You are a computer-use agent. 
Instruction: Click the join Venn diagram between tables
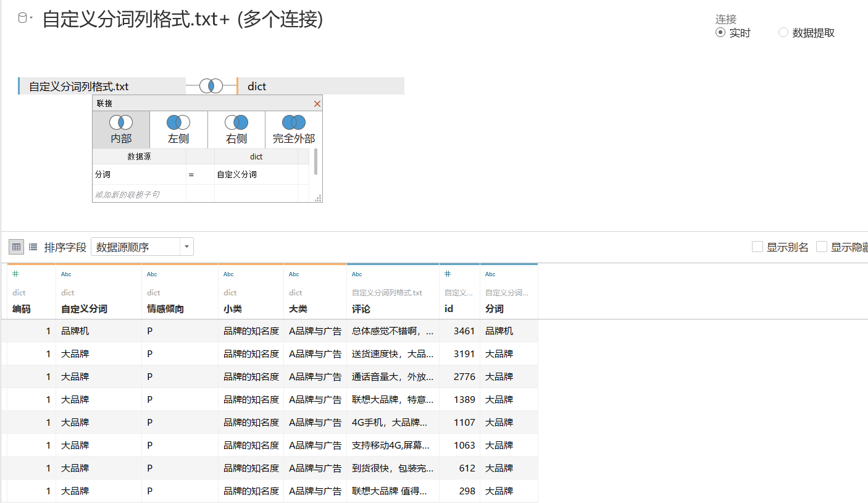click(211, 86)
